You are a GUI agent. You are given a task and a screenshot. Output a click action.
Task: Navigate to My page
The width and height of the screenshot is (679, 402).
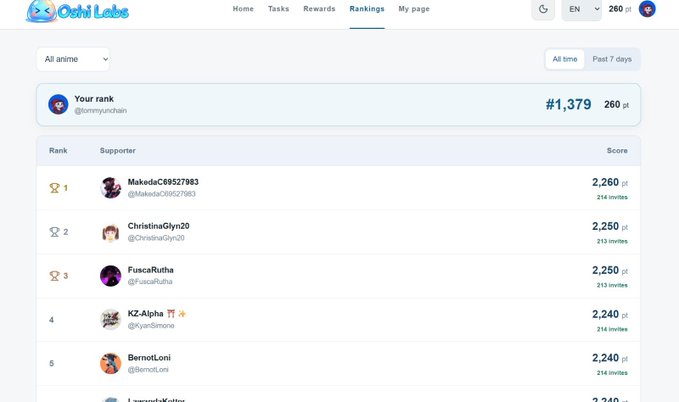pyautogui.click(x=414, y=9)
